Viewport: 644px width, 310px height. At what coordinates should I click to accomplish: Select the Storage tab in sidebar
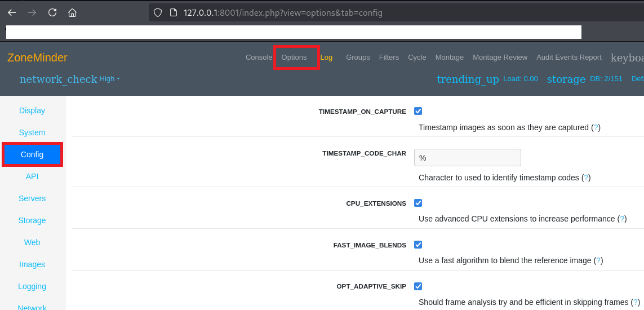(x=32, y=220)
